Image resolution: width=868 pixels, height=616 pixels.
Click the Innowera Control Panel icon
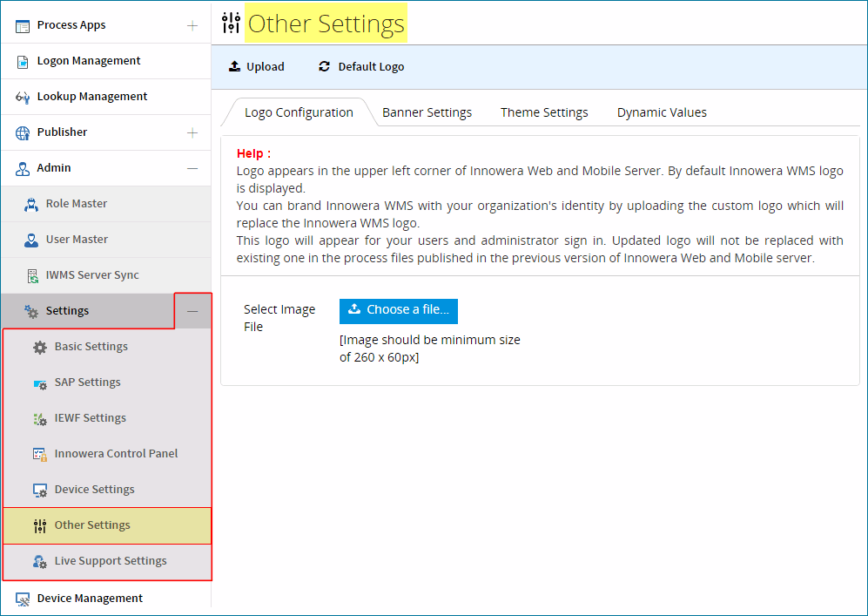coord(40,454)
